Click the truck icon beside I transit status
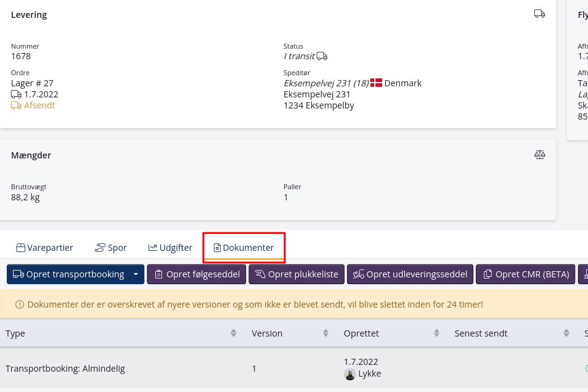 (x=322, y=56)
